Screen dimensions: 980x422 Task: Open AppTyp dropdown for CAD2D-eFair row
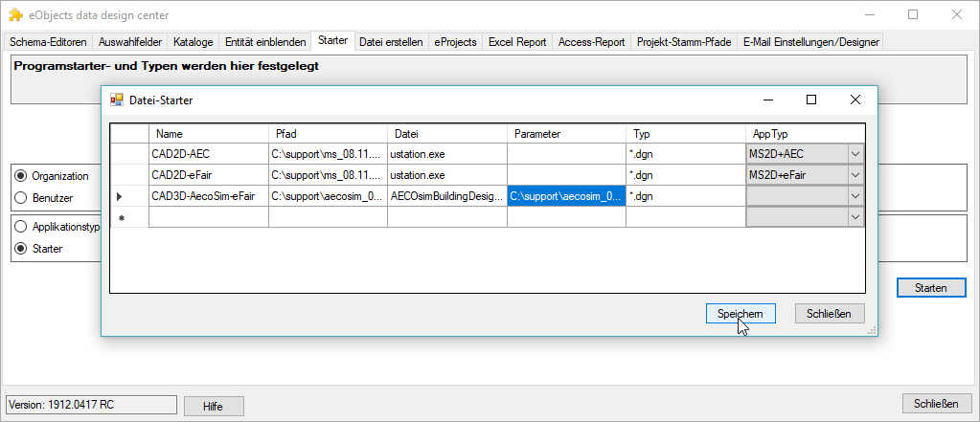click(x=855, y=175)
